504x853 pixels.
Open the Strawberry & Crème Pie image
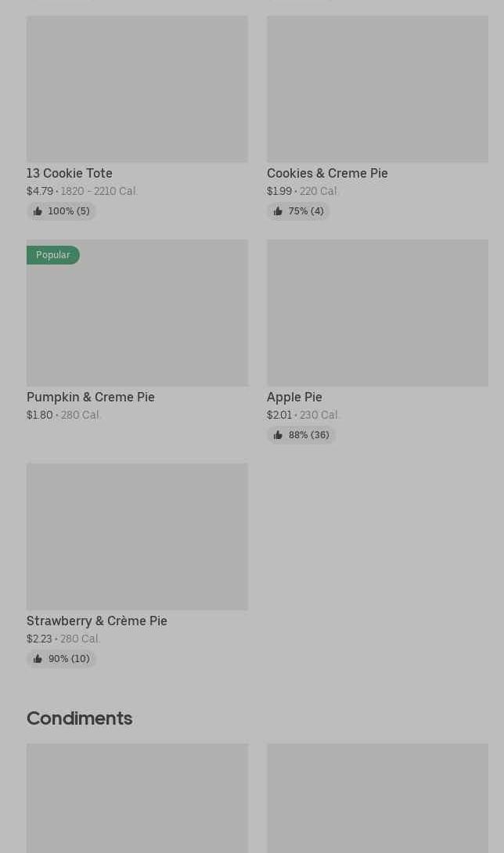pyautogui.click(x=137, y=537)
